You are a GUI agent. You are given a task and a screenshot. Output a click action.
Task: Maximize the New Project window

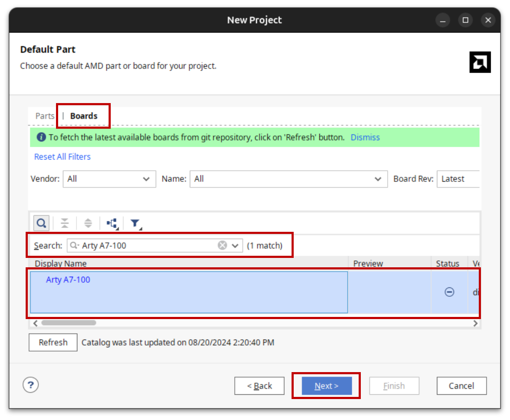pos(466,20)
